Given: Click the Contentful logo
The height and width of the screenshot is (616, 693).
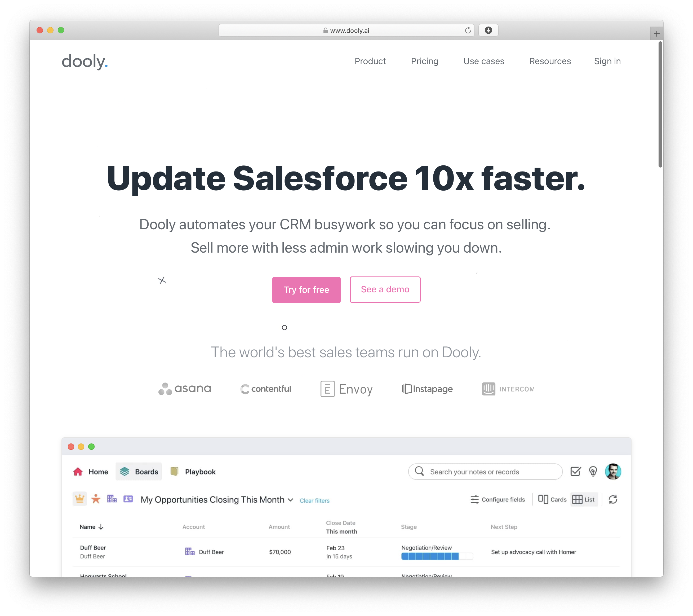Looking at the screenshot, I should (x=266, y=389).
